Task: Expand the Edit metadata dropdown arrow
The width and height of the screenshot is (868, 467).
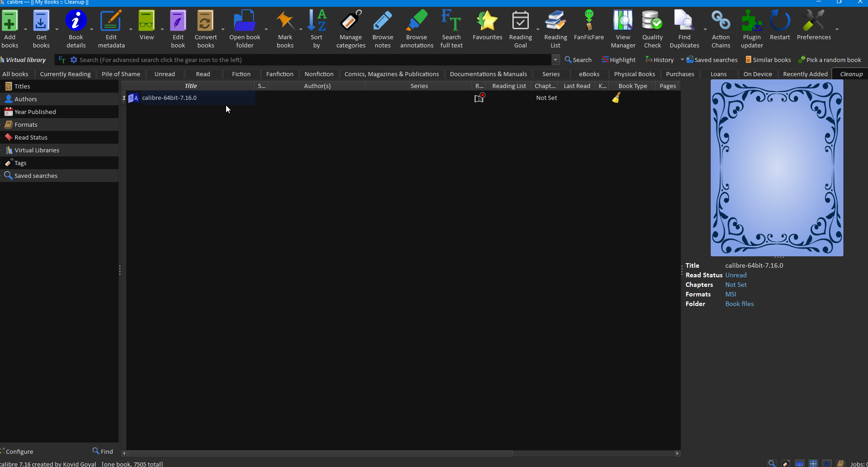Action: [131, 29]
